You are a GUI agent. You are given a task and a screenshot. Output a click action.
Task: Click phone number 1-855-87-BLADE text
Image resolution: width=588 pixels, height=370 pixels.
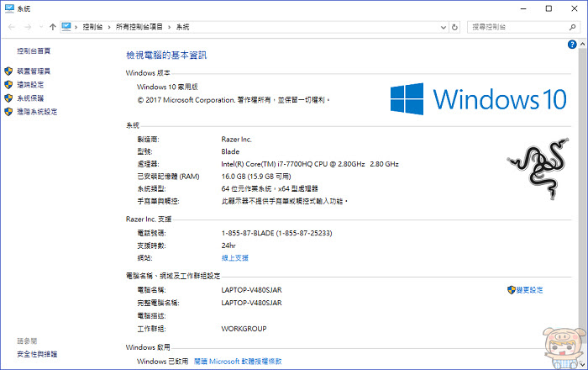point(276,233)
